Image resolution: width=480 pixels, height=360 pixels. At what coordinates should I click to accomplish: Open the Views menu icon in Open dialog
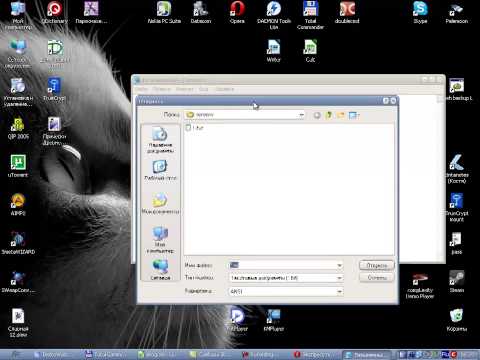[353, 115]
